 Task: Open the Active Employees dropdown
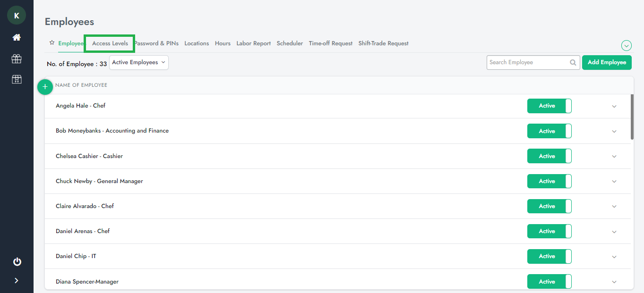coord(138,62)
